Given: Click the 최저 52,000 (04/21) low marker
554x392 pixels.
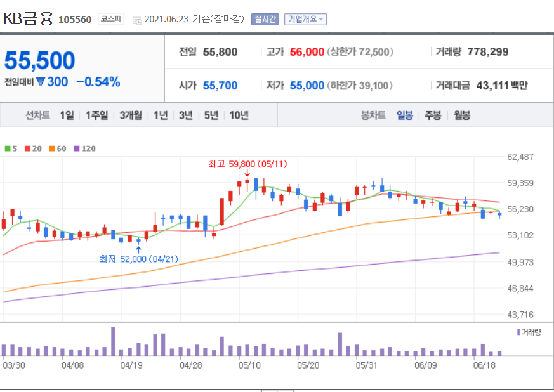Looking at the screenshot, I should pyautogui.click(x=138, y=259).
